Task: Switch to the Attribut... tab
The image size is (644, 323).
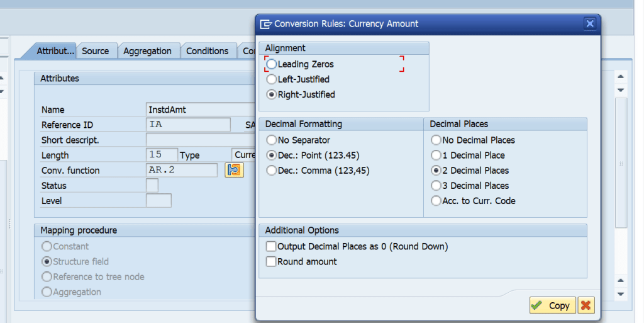Action: point(55,51)
